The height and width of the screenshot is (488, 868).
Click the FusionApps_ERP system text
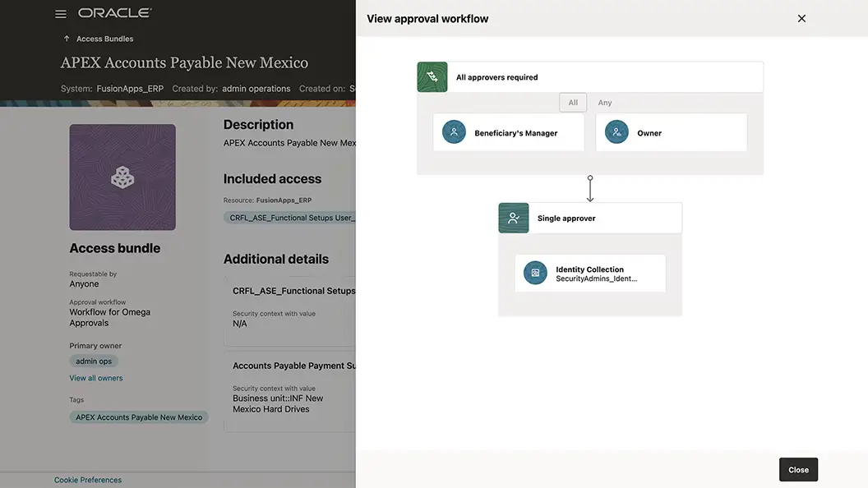(130, 89)
